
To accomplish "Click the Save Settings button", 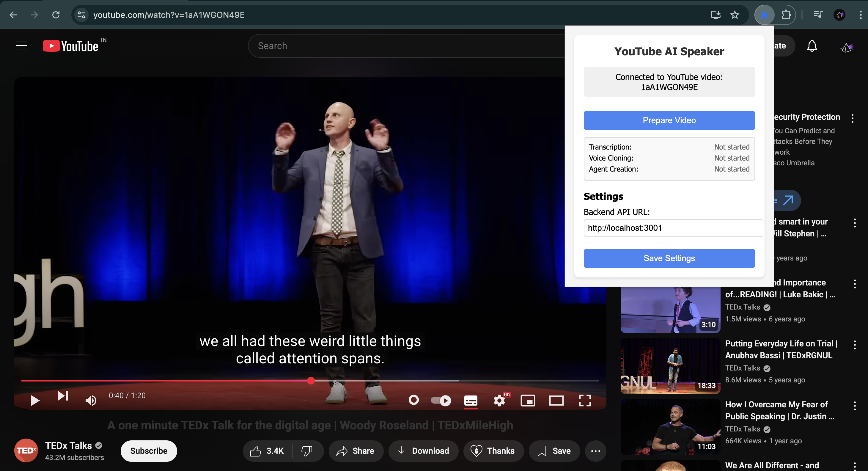I will (x=669, y=258).
